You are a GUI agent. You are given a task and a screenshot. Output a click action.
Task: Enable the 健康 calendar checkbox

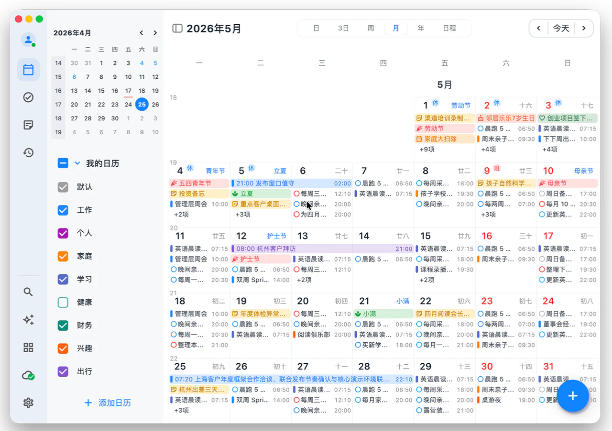(x=63, y=302)
